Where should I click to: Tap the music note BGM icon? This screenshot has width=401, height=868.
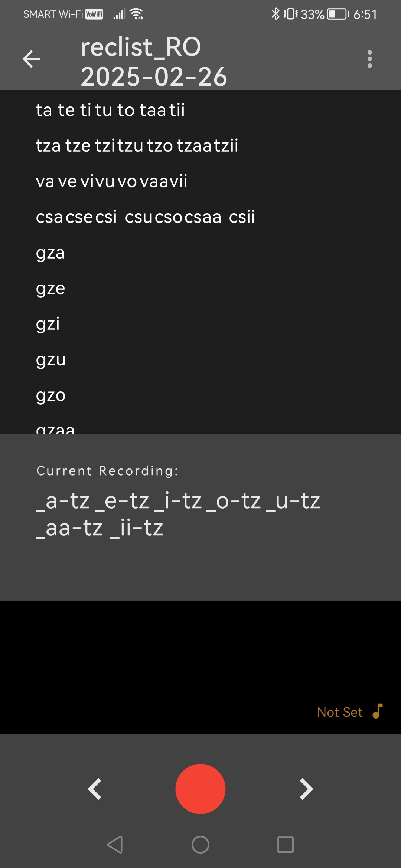tap(378, 711)
